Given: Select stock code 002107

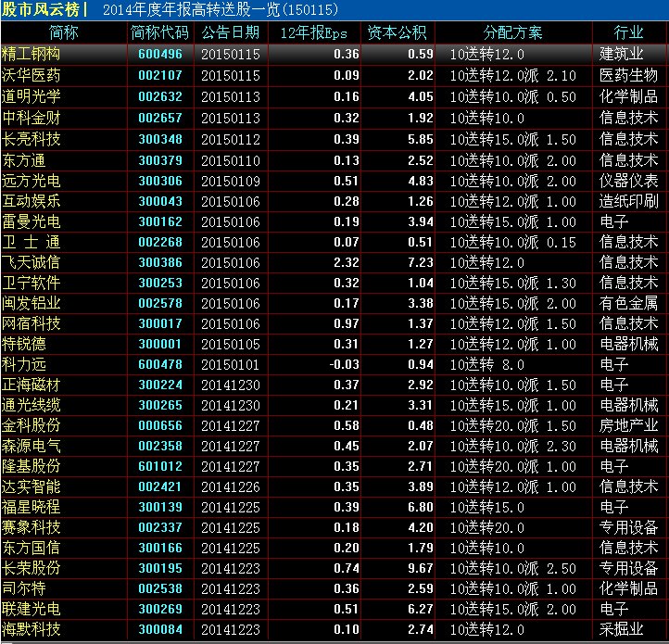Looking at the screenshot, I should tap(160, 76).
